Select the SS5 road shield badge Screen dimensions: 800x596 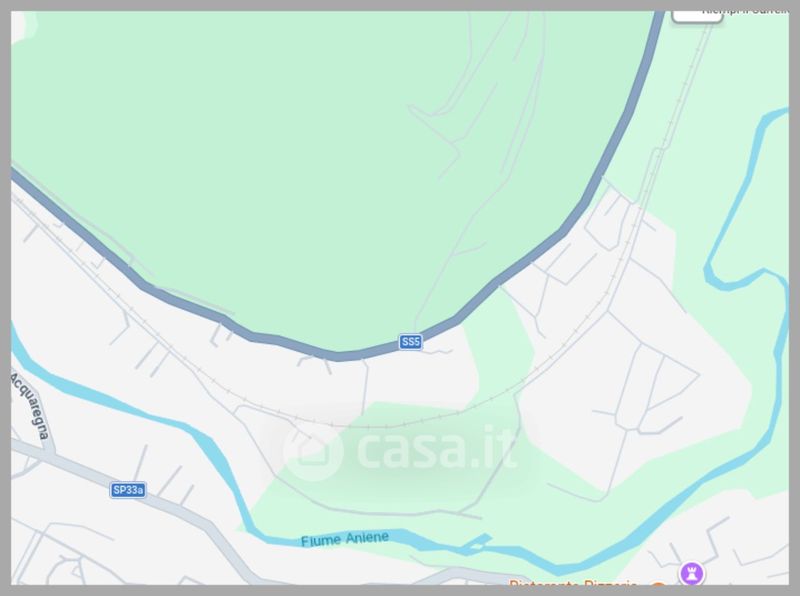click(x=411, y=341)
